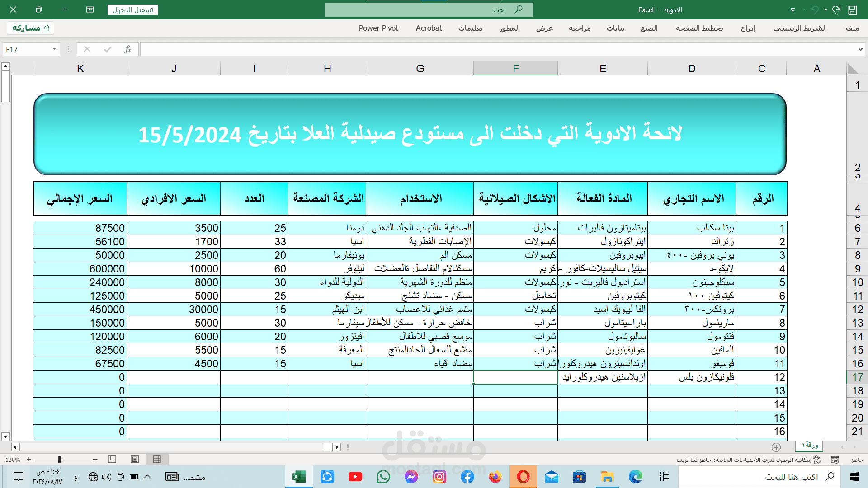Screen dimensions: 868x488
Task: Click the taskbar search box
Action: coord(759,477)
